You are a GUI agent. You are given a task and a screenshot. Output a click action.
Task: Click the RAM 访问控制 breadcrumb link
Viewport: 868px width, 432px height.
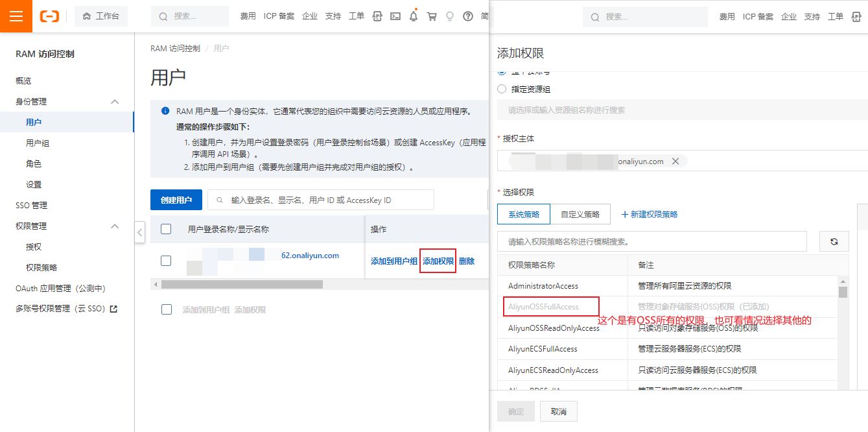coord(175,49)
